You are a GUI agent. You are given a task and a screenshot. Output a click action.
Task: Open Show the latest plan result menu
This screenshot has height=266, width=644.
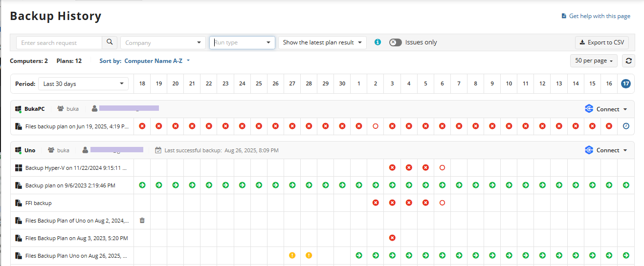pos(322,42)
